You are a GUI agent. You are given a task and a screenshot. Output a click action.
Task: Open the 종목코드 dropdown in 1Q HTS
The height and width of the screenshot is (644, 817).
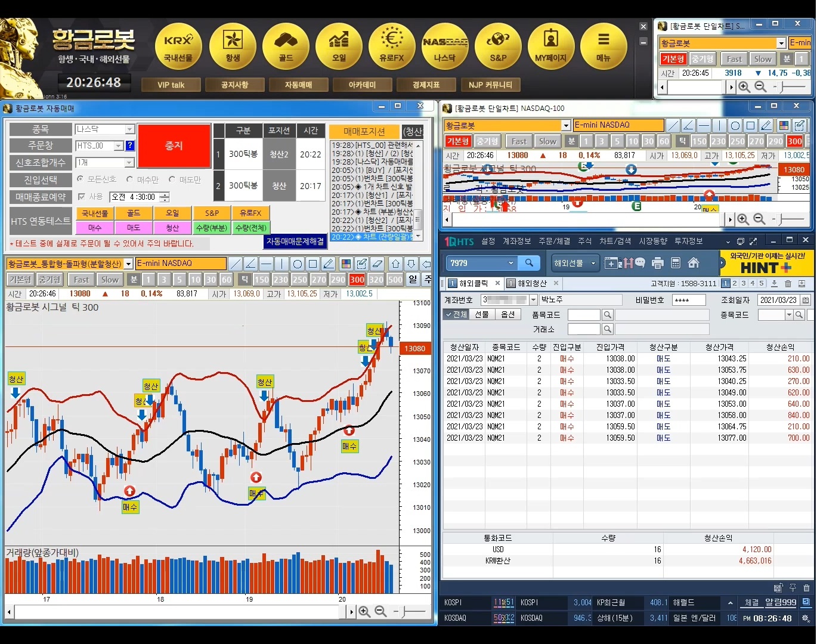click(789, 314)
